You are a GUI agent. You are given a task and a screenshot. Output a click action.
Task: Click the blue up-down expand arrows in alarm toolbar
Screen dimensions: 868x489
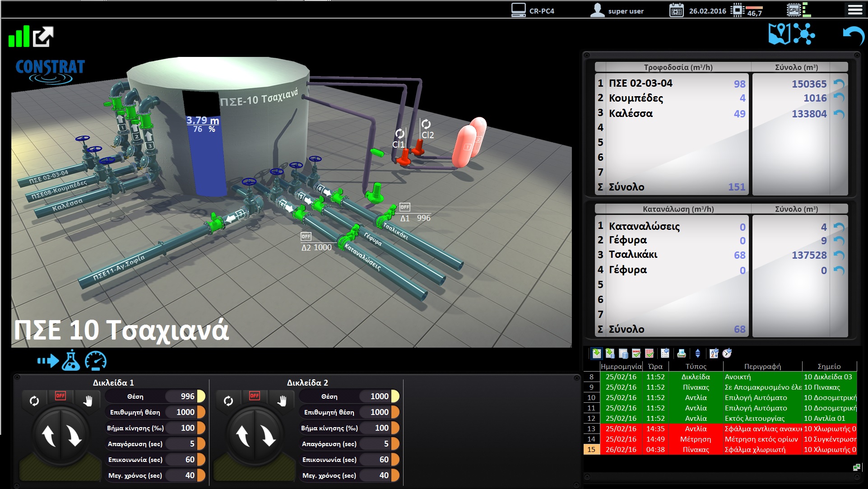[697, 354]
